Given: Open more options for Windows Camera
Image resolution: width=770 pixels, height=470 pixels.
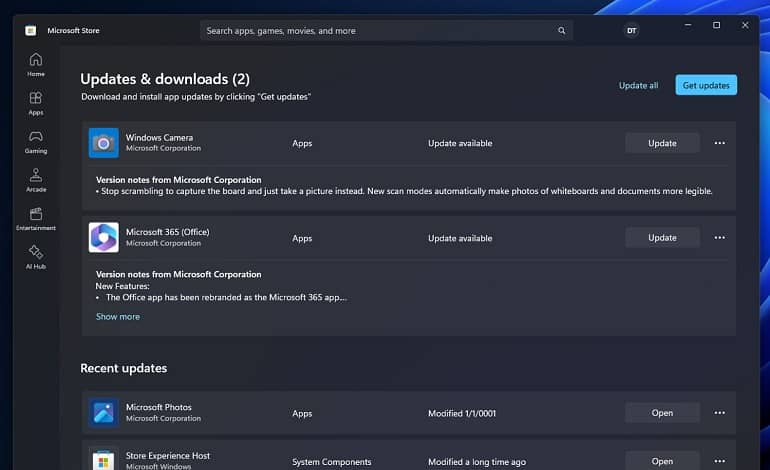Looking at the screenshot, I should pyautogui.click(x=719, y=143).
